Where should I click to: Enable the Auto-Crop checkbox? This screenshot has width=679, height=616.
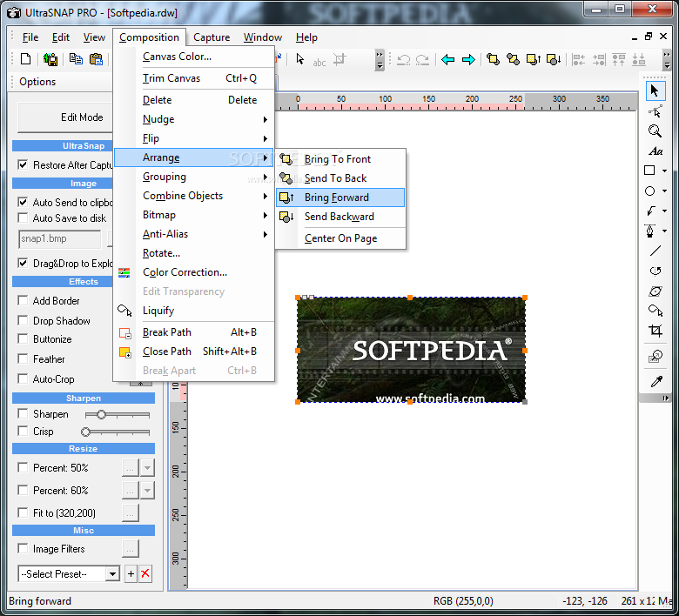pos(23,378)
